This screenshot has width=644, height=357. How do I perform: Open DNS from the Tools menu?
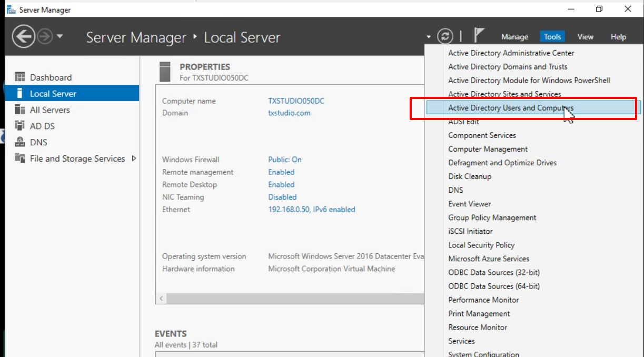pos(455,190)
